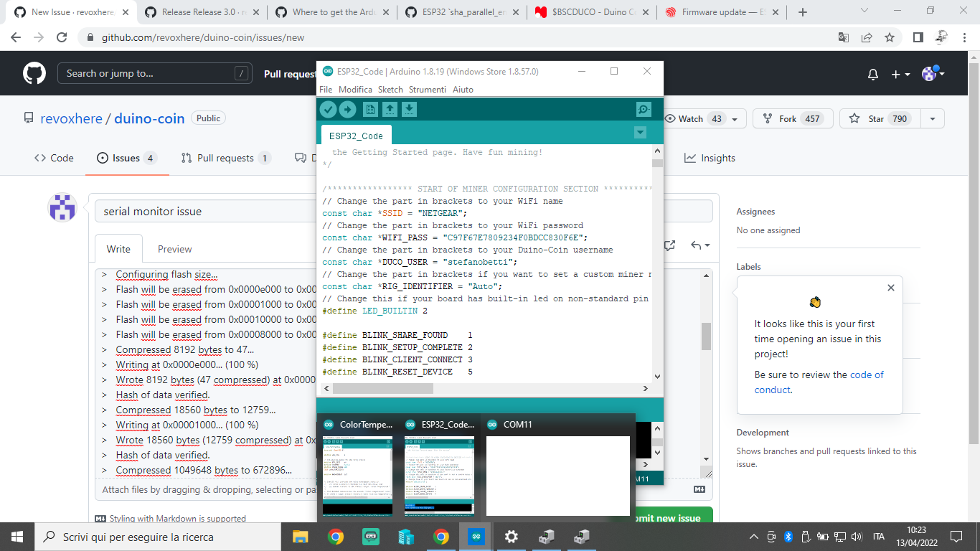
Task: Bookmark this page with star icon
Action: 890,37
